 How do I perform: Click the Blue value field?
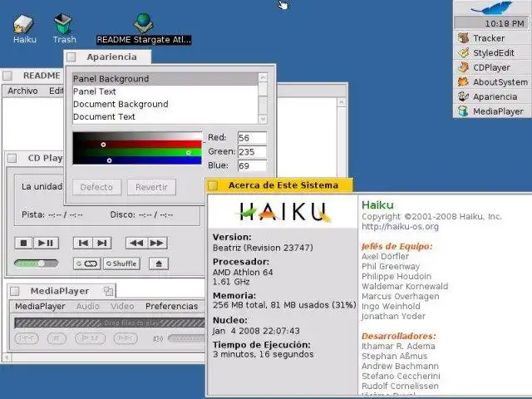click(252, 165)
